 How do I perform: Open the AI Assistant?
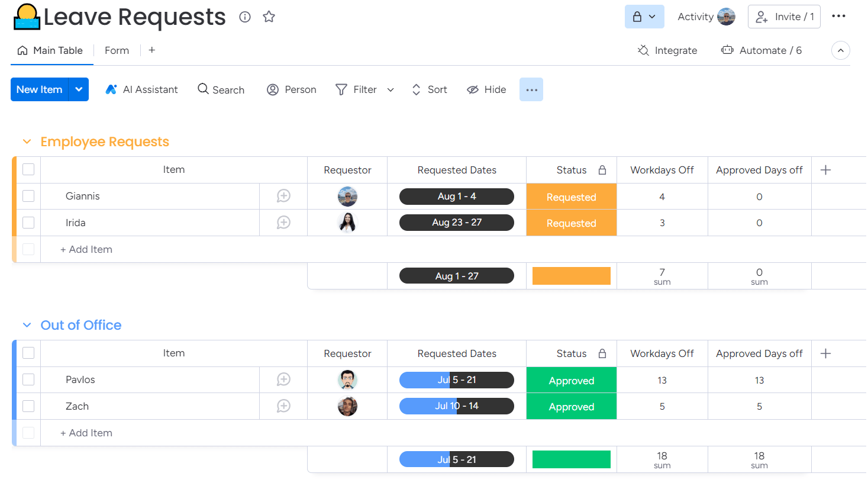pyautogui.click(x=141, y=89)
